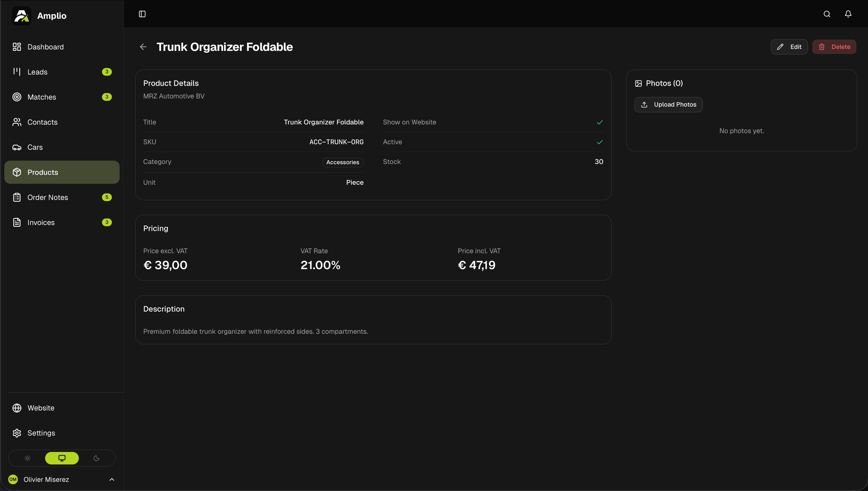Viewport: 868px width, 491px height.
Task: Toggle the sidebar panel icon
Action: point(142,14)
